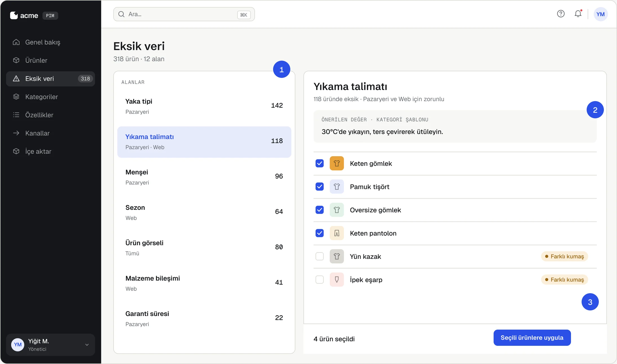Click the Keten gömlek orange shirt thumbnail
This screenshot has height=364, width=617.
pos(337,163)
